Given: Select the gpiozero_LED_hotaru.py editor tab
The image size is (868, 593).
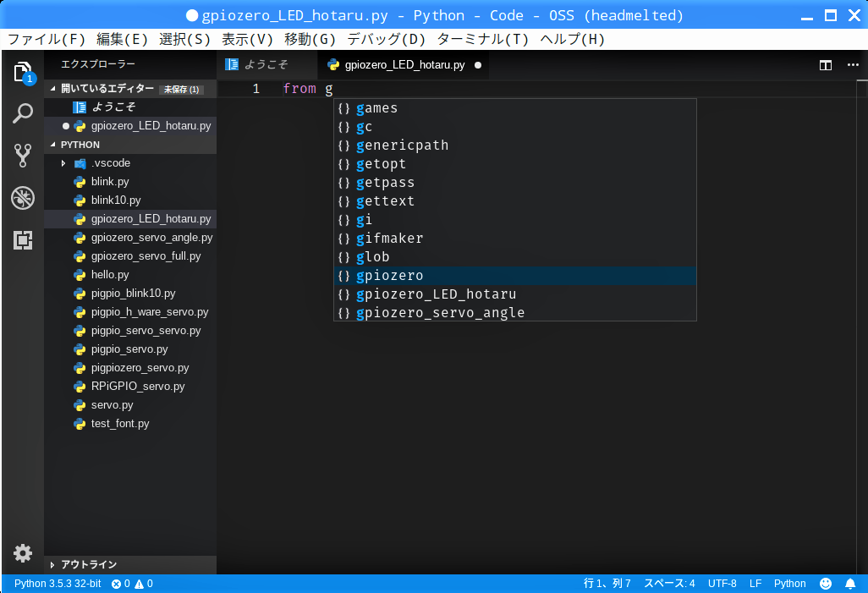Looking at the screenshot, I should pos(404,65).
